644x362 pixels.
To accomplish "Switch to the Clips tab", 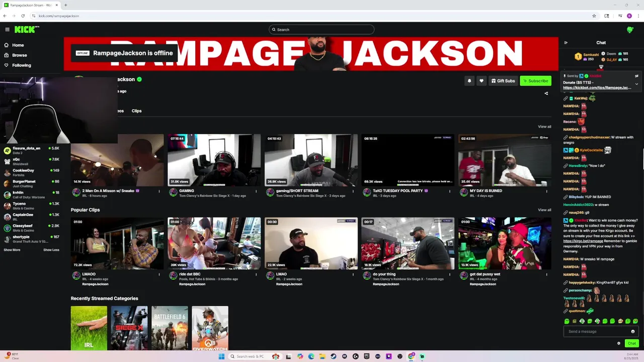I will pos(137,111).
